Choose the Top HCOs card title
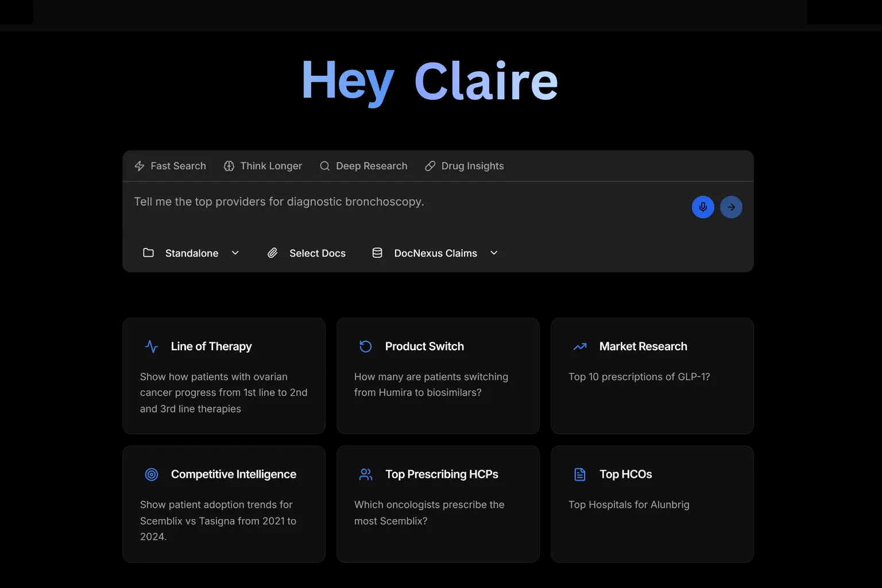This screenshot has width=882, height=588. [626, 474]
